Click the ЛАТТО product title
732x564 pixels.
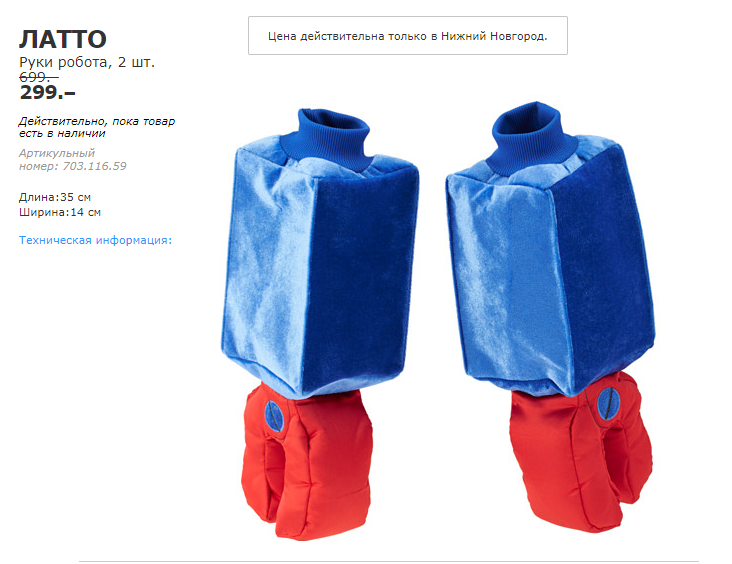[x=63, y=39]
